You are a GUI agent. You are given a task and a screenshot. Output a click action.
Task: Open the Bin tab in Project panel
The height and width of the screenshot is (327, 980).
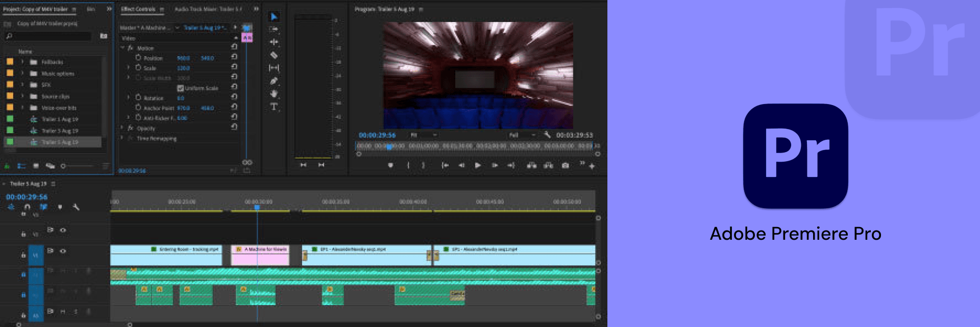[91, 9]
